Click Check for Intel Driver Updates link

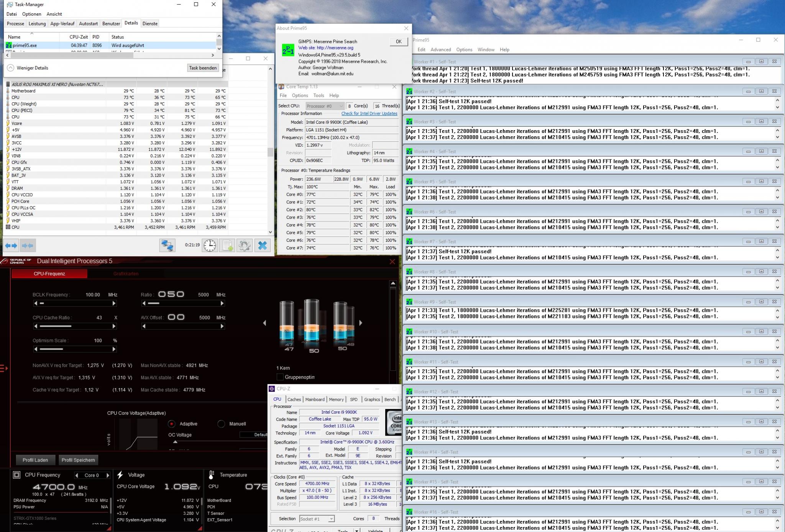(x=369, y=113)
